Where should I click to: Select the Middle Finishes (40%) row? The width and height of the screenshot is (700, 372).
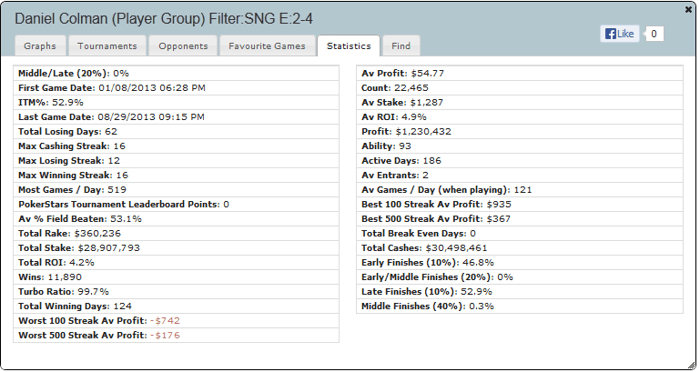(520, 306)
